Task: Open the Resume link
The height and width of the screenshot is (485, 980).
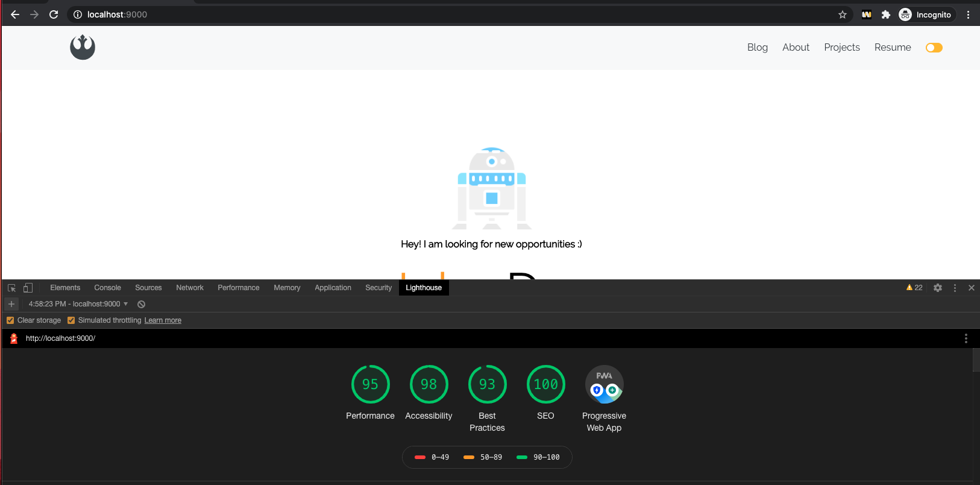Action: pos(893,48)
